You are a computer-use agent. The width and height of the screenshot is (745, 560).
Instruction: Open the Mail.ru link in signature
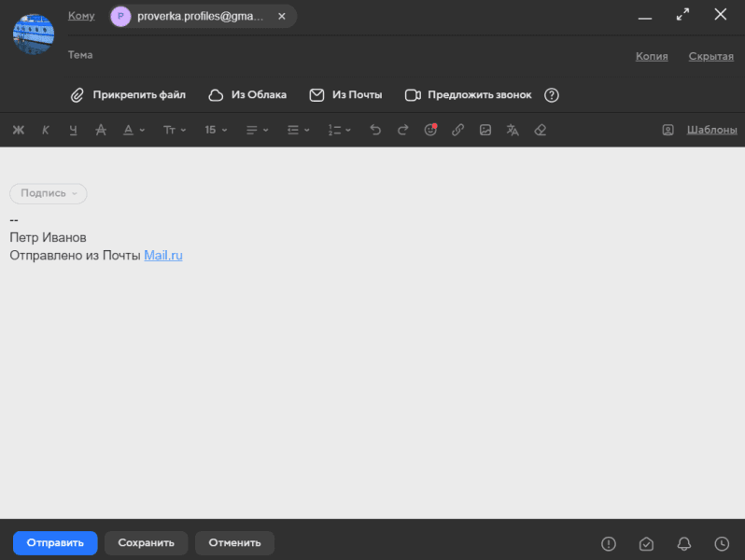coord(163,255)
